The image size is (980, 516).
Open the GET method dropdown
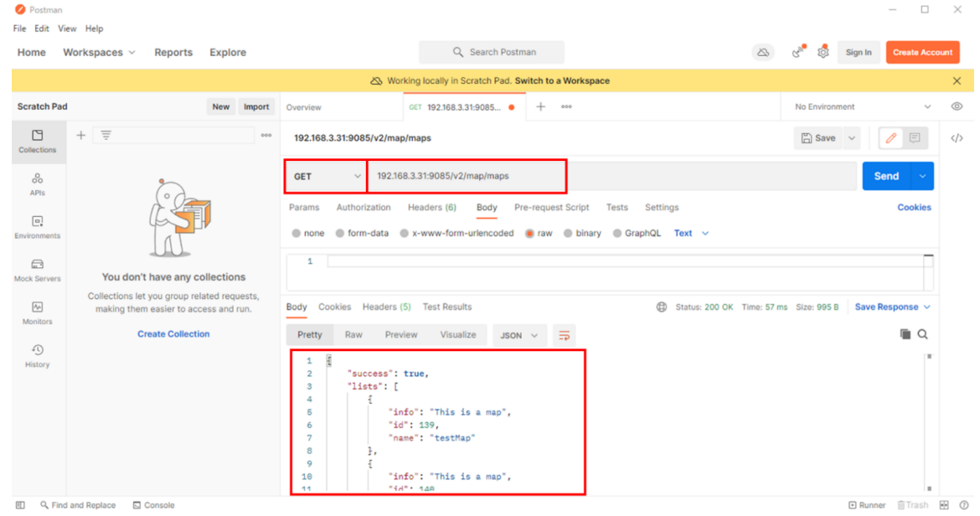coord(327,177)
